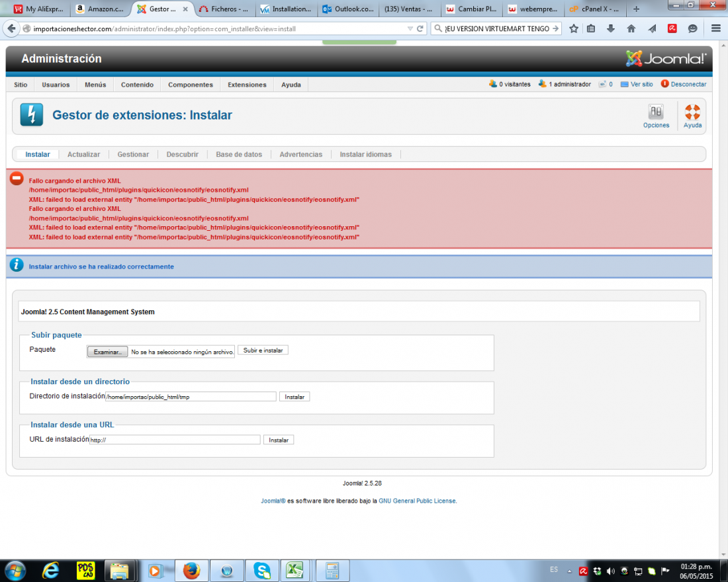Switch to the Outlook.com browser tab
The image size is (728, 582).
click(348, 9)
